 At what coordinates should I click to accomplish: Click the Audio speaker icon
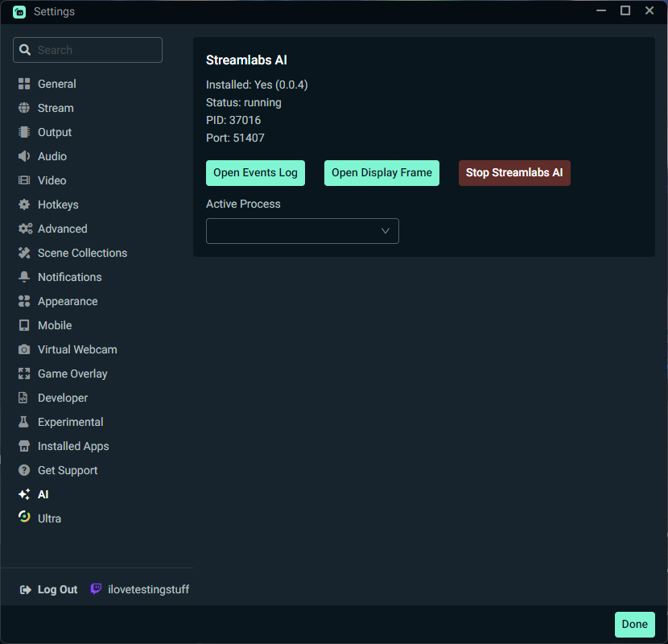coord(24,156)
